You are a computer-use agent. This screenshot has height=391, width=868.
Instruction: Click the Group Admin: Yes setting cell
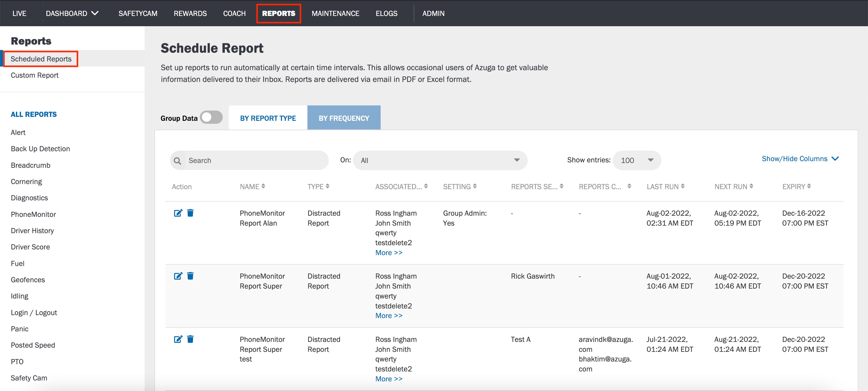click(465, 218)
